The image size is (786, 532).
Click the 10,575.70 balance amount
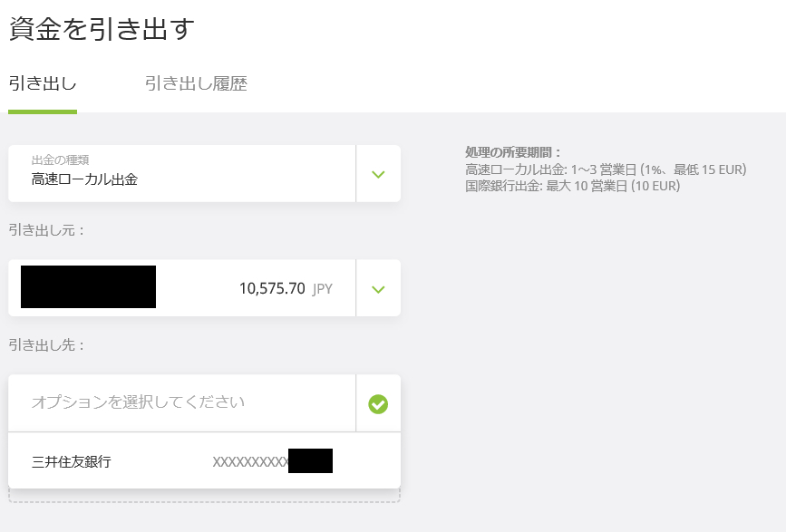[x=272, y=288]
